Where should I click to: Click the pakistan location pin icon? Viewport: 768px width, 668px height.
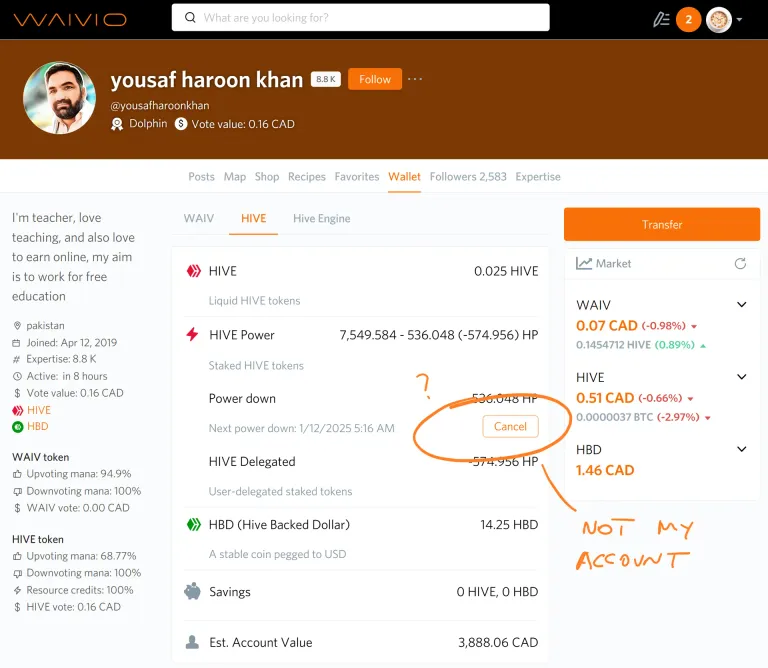click(17, 326)
